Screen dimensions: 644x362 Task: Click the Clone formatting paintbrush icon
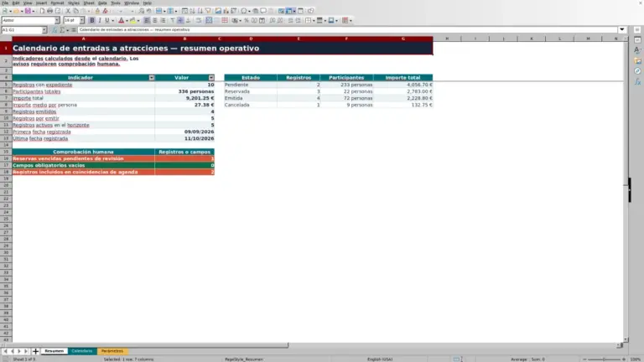tap(97, 11)
